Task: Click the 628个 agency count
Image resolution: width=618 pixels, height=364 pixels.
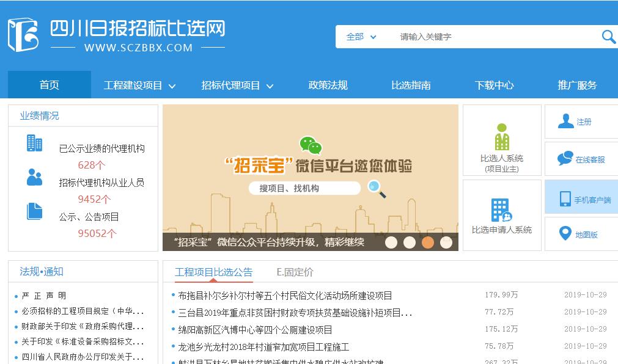Action: click(92, 165)
